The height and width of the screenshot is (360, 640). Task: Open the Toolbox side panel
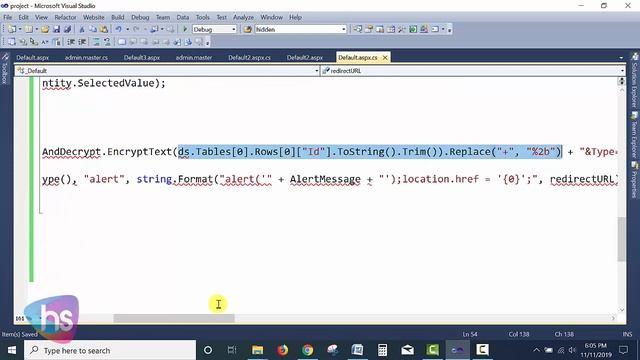click(5, 68)
